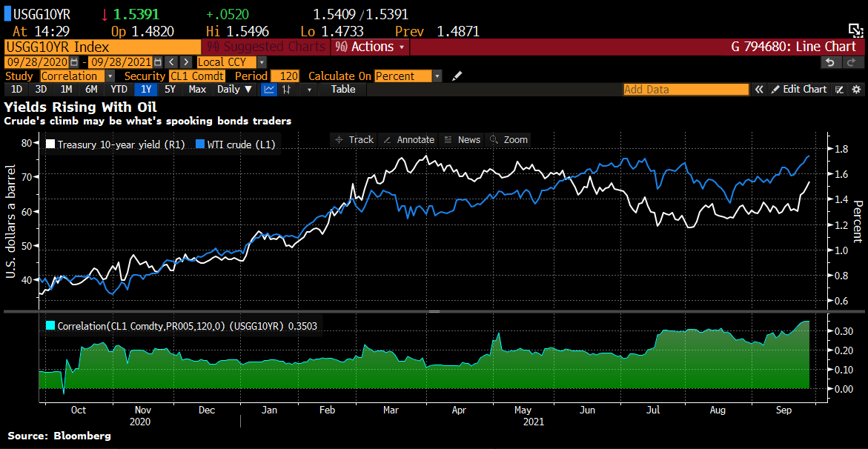Switch to the bar chart type icon
868x449 pixels.
point(286,90)
